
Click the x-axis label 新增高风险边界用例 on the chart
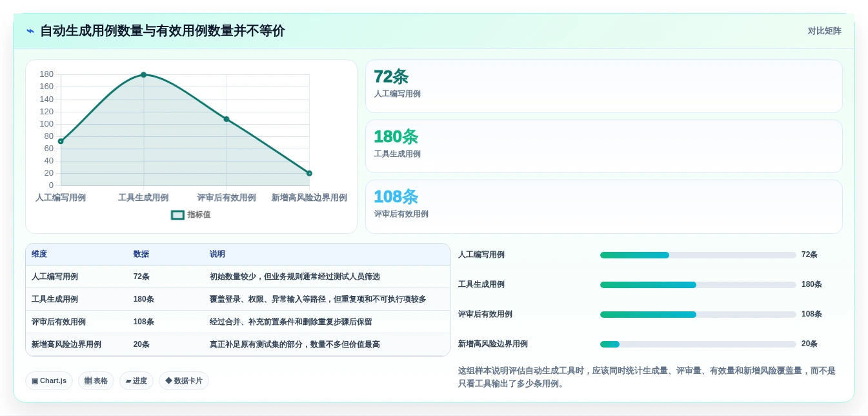(x=309, y=198)
